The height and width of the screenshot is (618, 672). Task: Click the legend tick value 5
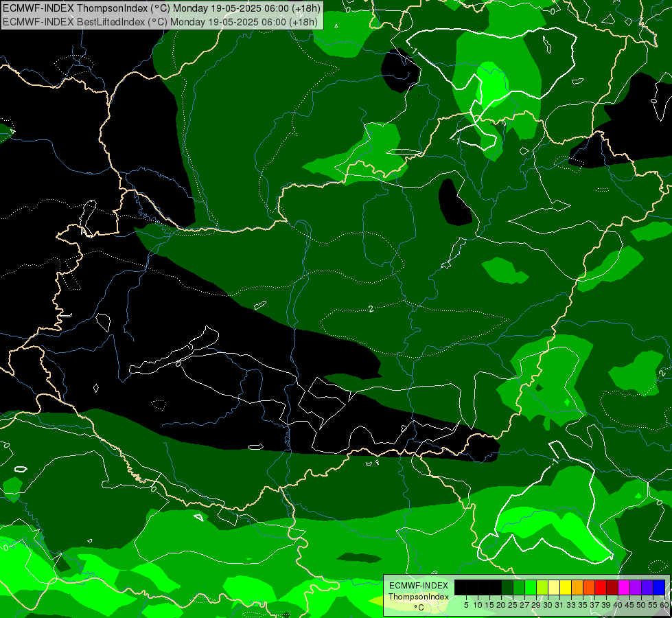click(466, 605)
